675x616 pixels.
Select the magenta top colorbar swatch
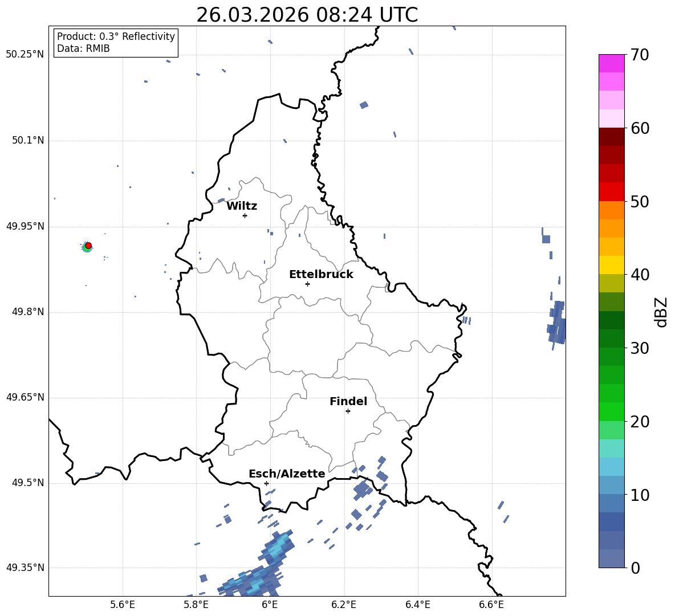click(x=611, y=63)
